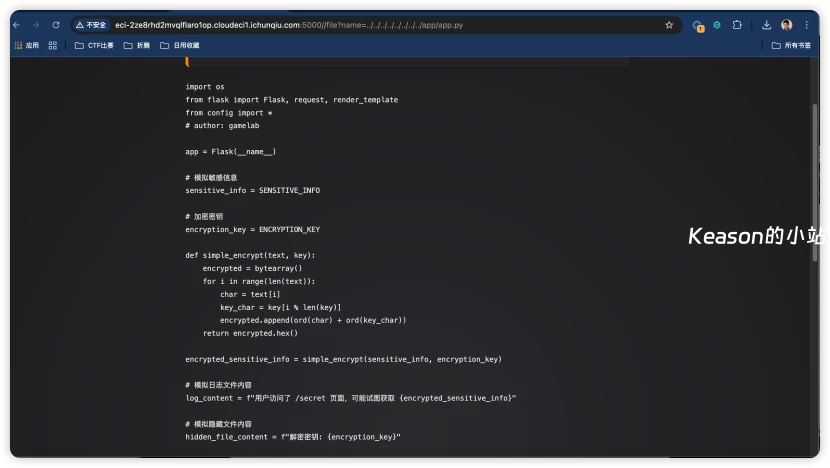Click the tab groups grid icon

coord(53,45)
